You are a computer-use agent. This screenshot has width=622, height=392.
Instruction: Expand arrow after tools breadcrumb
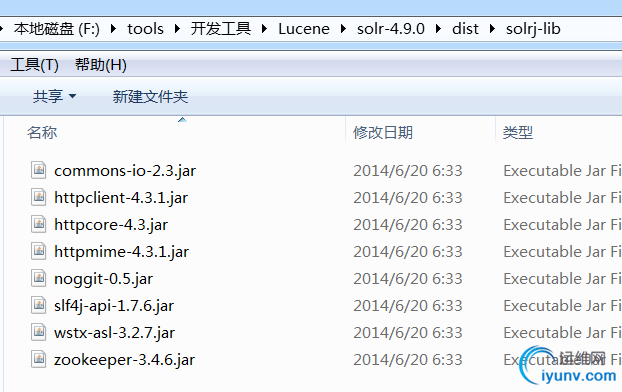pyautogui.click(x=177, y=29)
